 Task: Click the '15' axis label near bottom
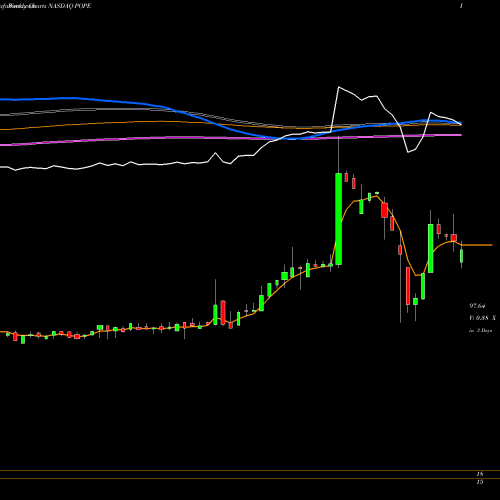click(480, 482)
